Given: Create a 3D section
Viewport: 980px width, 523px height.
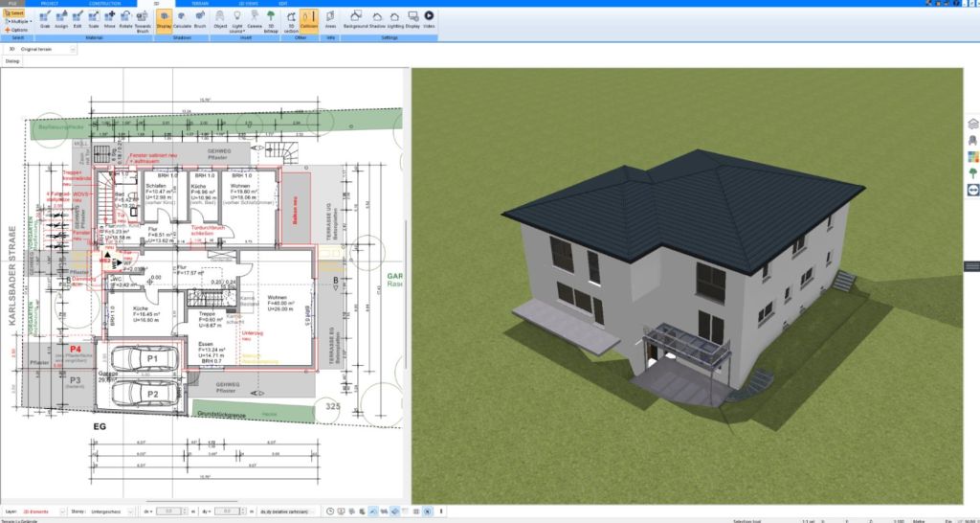Looking at the screenshot, I should coord(291,20).
